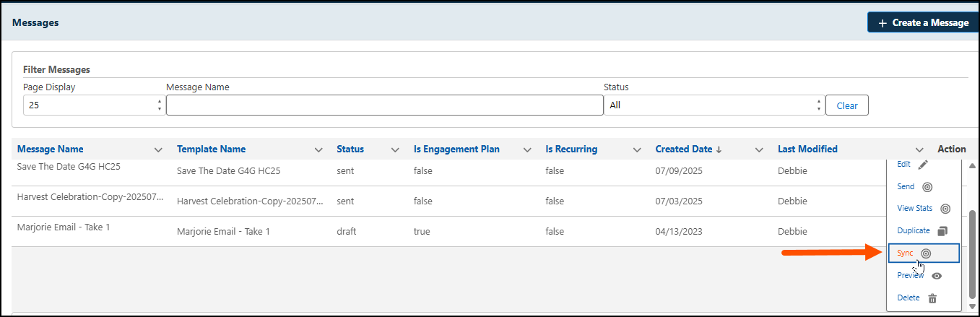Choose Edit from the action menu
The image size is (980, 317).
click(903, 164)
